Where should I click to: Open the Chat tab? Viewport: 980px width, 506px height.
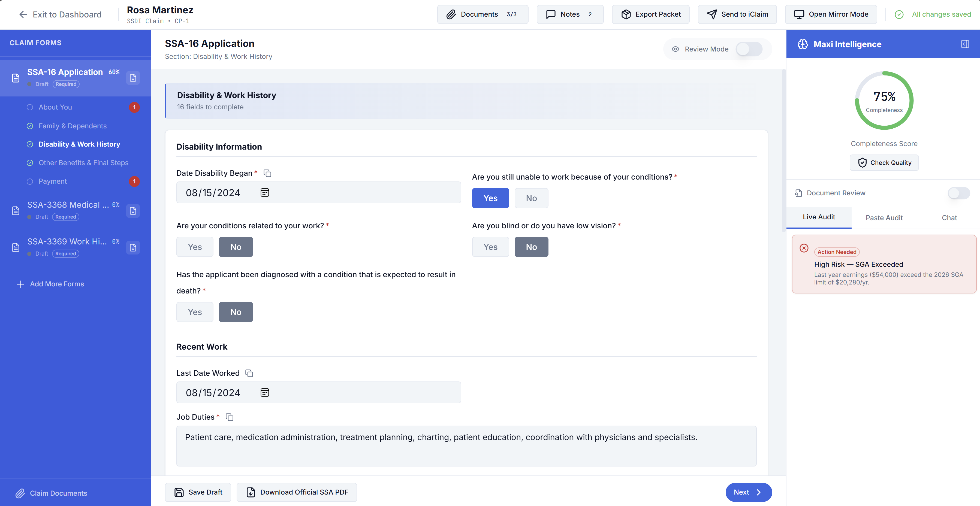point(949,217)
